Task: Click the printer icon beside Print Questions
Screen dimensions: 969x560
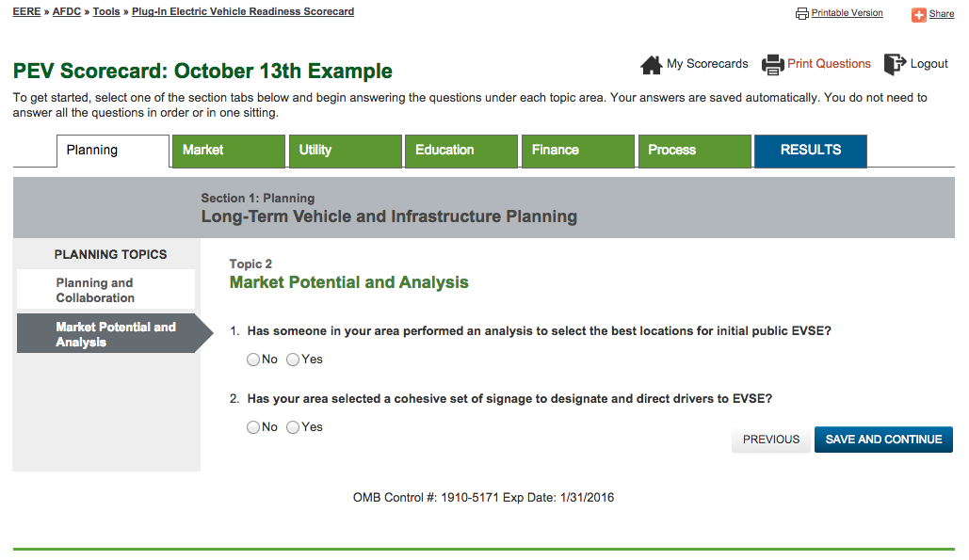Action: 772,65
